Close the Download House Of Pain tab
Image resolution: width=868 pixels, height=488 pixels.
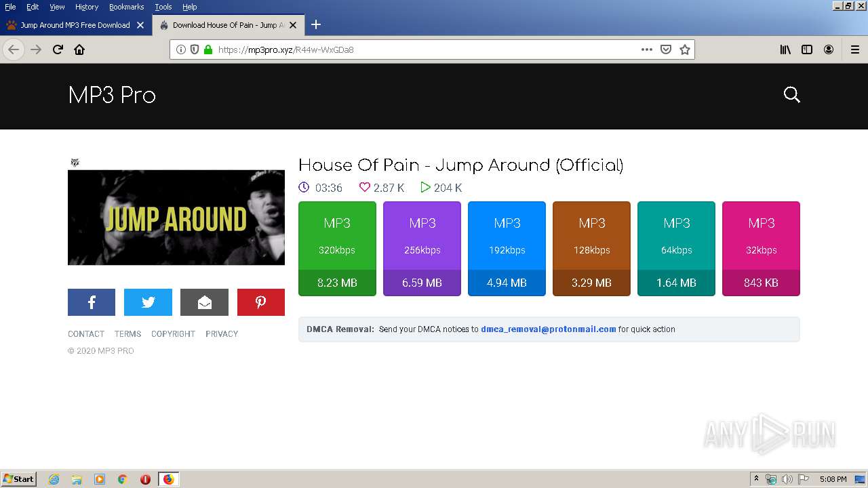(x=293, y=25)
